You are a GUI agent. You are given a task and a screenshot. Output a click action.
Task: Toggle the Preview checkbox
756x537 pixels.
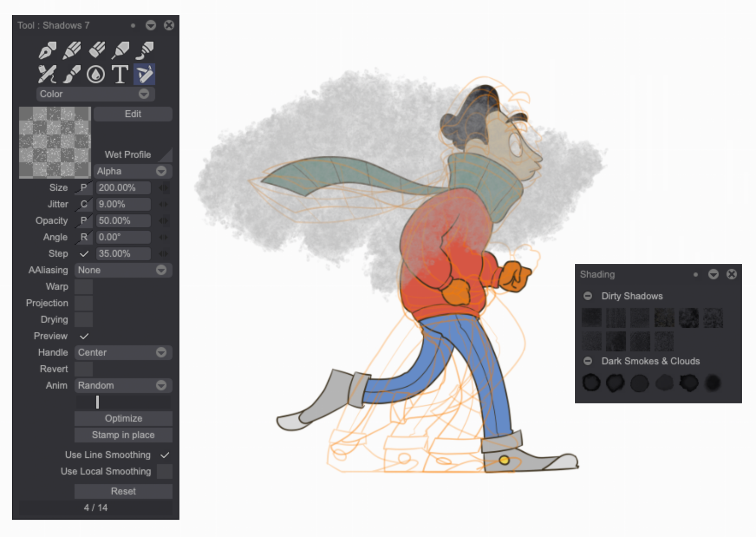(85, 336)
